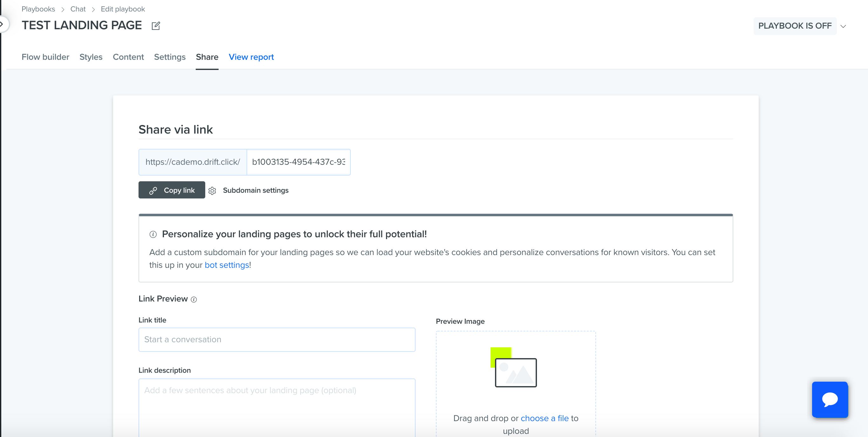Click choose a file link

pos(545,418)
